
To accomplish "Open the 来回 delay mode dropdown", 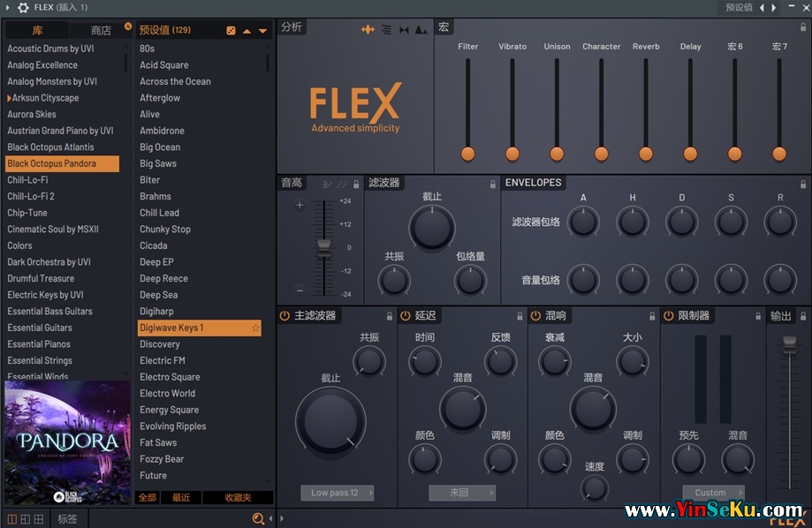I will pyautogui.click(x=461, y=493).
